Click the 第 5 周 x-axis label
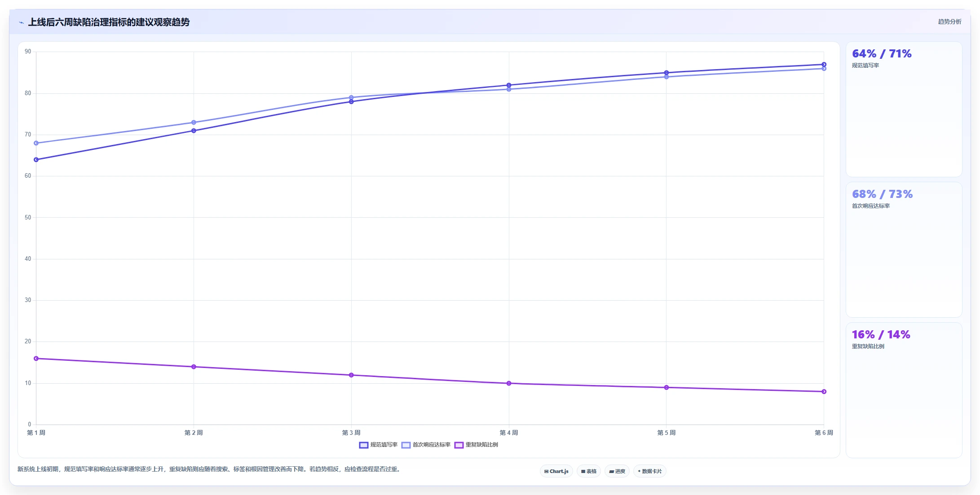 pyautogui.click(x=667, y=433)
